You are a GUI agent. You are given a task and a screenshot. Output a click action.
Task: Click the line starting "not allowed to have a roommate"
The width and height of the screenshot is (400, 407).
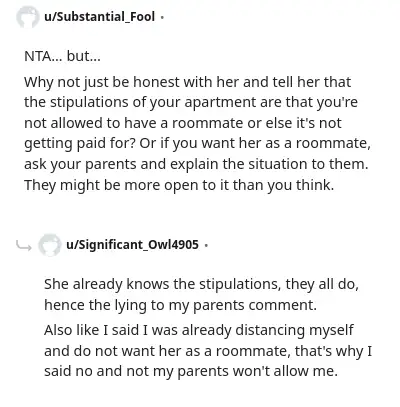click(x=183, y=123)
